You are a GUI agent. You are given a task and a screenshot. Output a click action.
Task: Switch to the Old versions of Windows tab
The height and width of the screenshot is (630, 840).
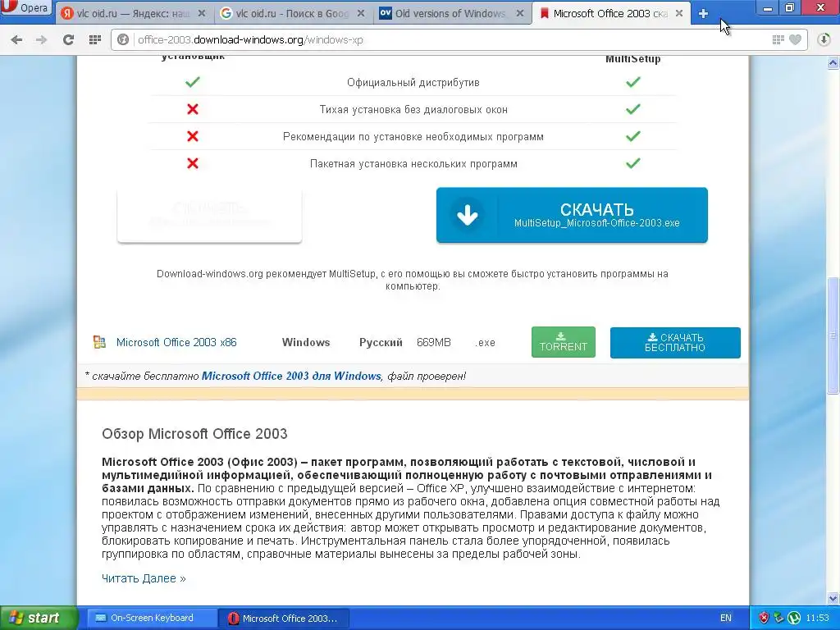tap(450, 13)
